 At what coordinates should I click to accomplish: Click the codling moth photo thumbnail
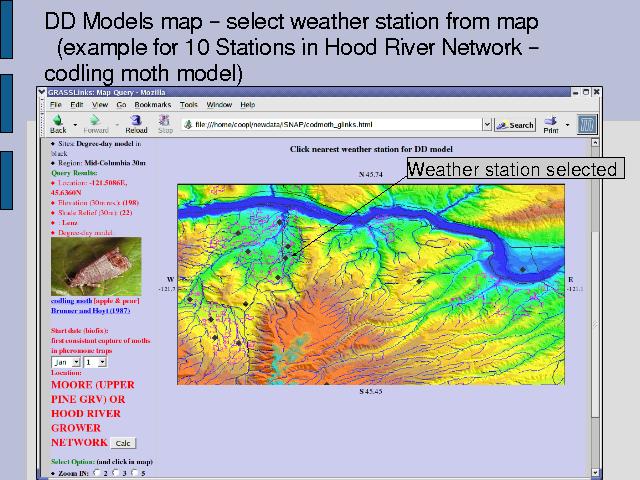click(96, 266)
